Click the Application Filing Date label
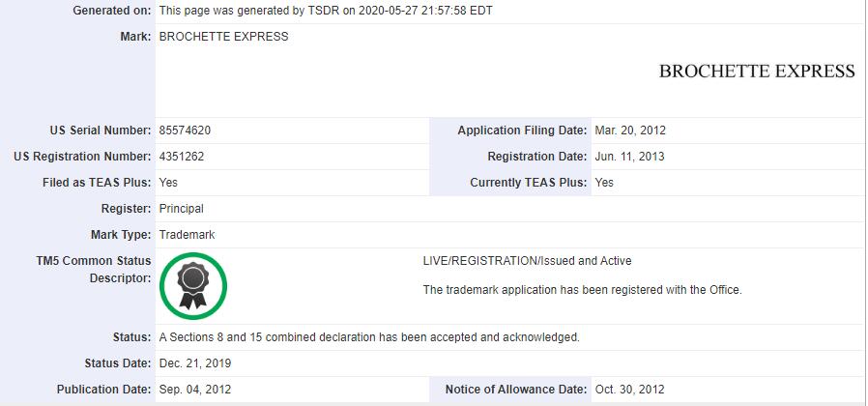Screen dimensions: 868x406 [522, 130]
